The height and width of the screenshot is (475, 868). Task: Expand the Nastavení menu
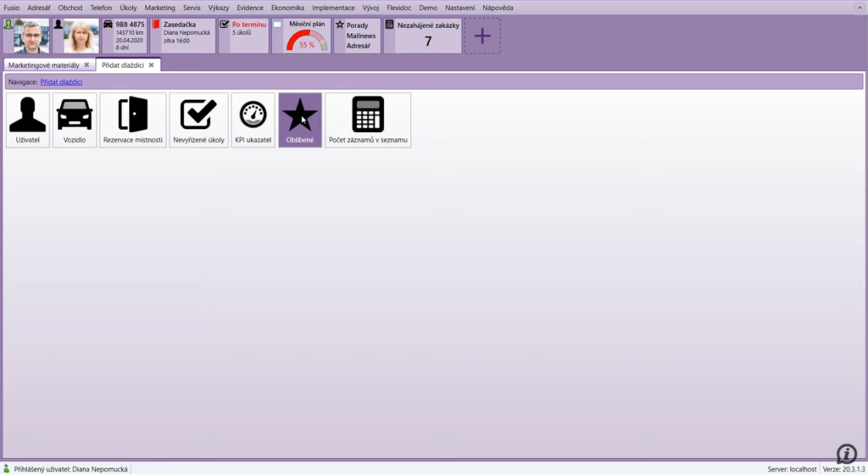(460, 8)
